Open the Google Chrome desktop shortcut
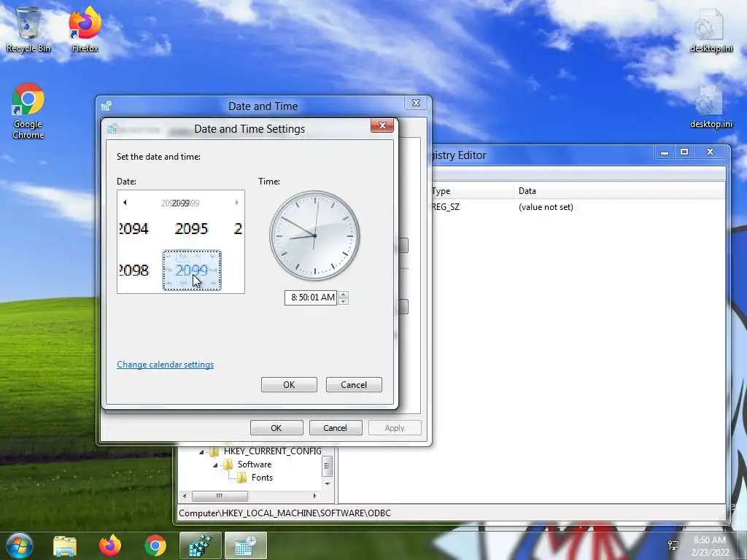 point(28,111)
